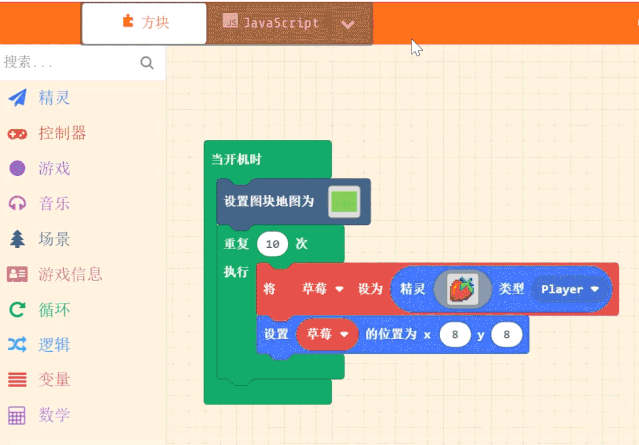This screenshot has width=639, height=445.
Task: Open the 精灵 category label
Action: tap(54, 98)
